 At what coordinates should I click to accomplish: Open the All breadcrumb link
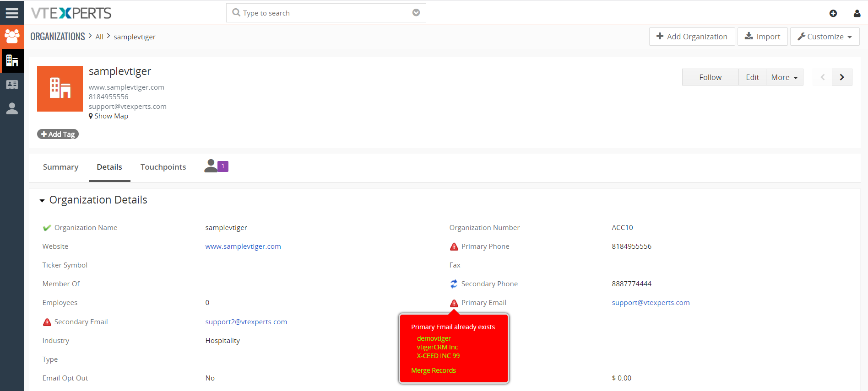point(99,37)
